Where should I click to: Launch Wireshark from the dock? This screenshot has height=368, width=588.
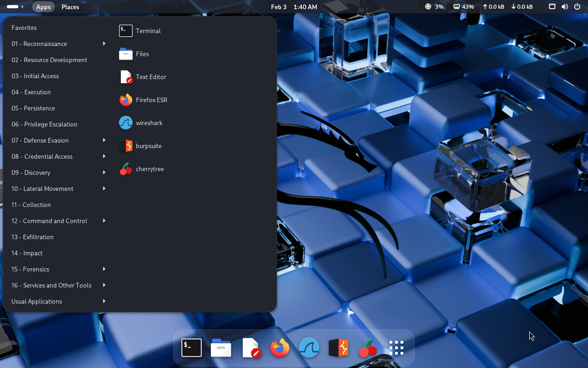tap(309, 348)
